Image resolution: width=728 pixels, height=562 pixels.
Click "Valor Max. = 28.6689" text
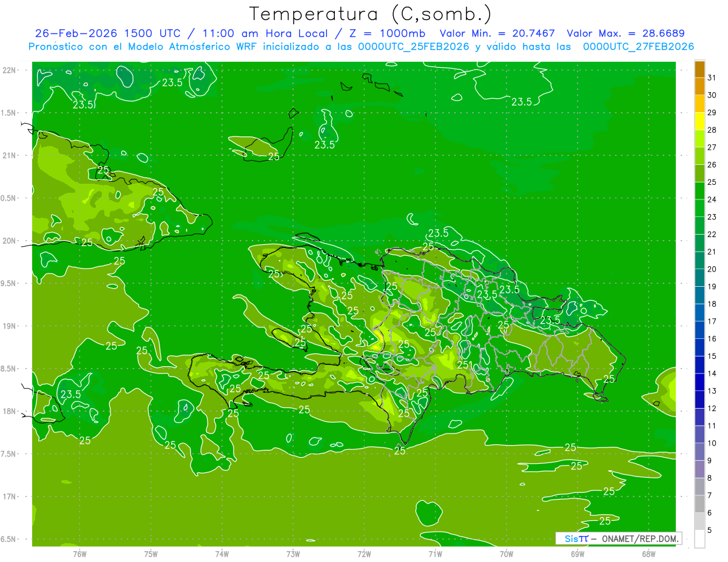click(626, 33)
